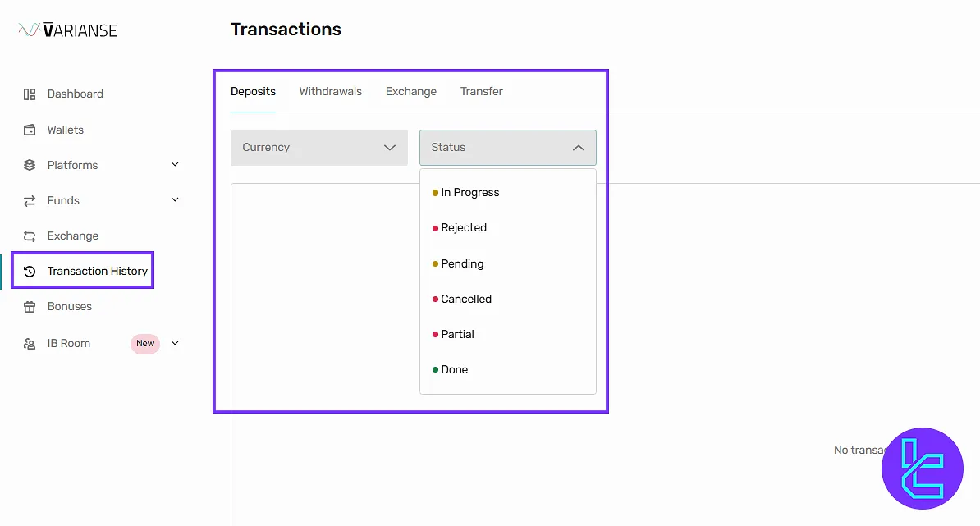Screen dimensions: 980x526
Task: Click the Exchange loop icon
Action: click(x=30, y=236)
